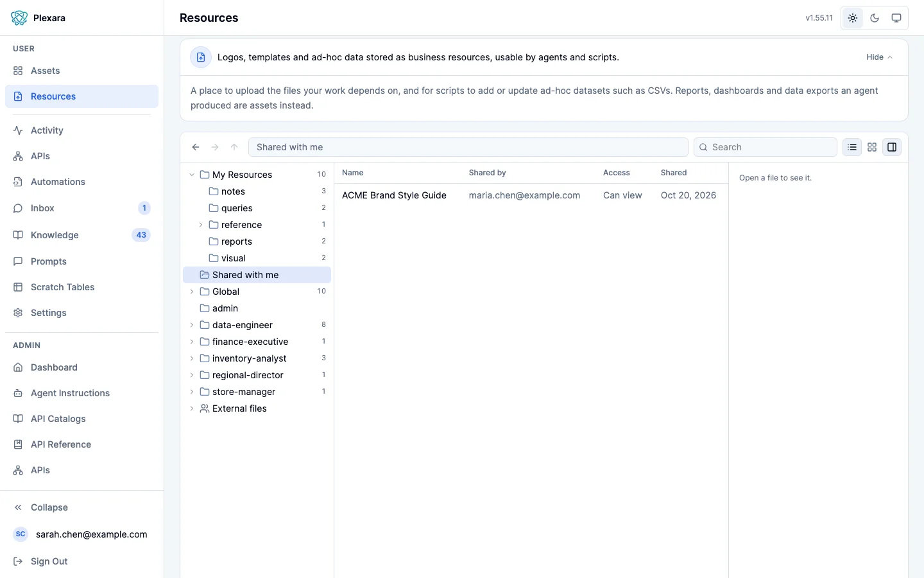The height and width of the screenshot is (578, 924).
Task: Click the Plexara logo icon
Action: point(19,18)
